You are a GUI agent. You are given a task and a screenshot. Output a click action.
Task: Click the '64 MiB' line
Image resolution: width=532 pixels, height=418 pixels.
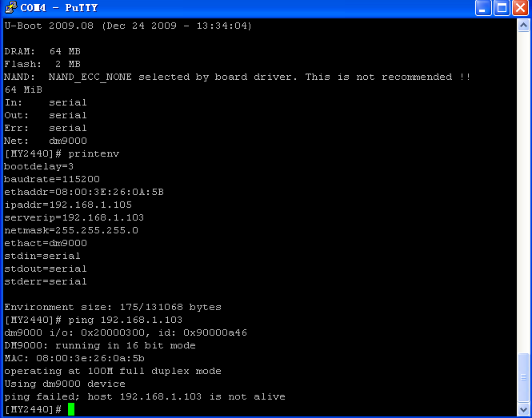tap(23, 90)
